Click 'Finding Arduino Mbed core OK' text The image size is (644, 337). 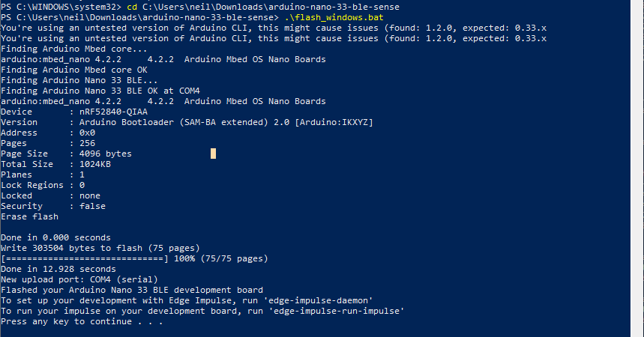73,70
